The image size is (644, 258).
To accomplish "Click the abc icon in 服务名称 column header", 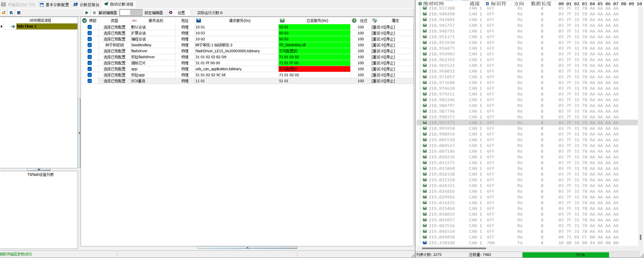I will pos(134,21).
